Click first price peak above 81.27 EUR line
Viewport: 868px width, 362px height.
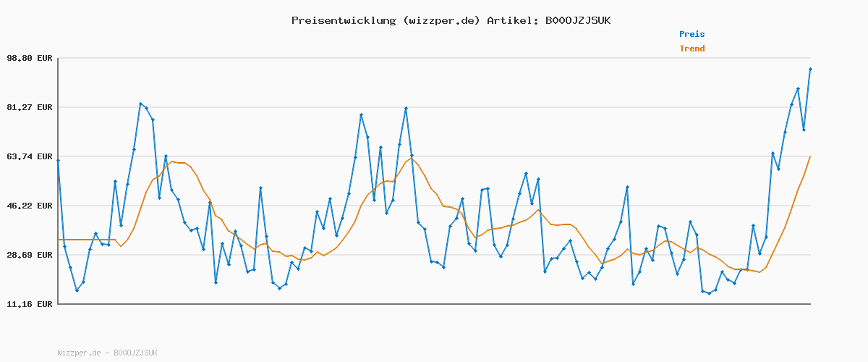click(x=140, y=104)
